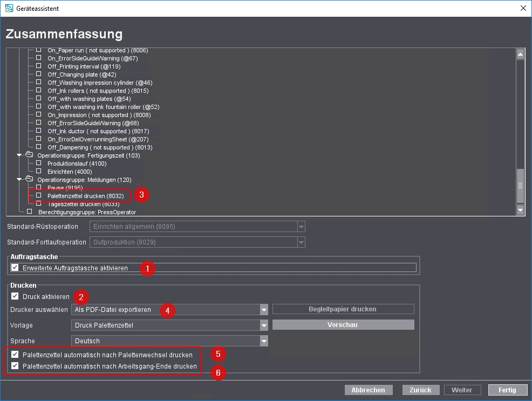532x401 pixels.
Task: Click the tree list scrollbar thumb
Action: tap(520, 186)
